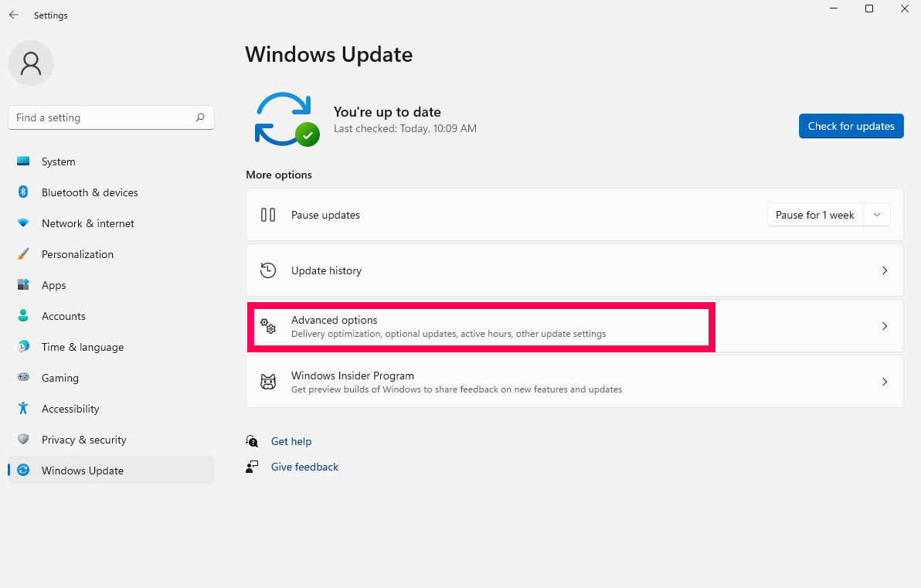
Task: Open Update history via its chevron
Action: point(885,270)
